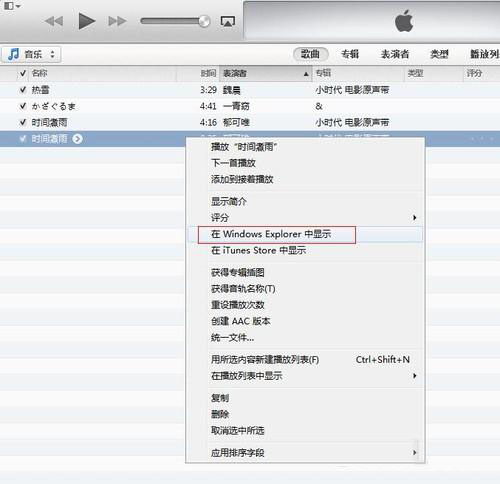The width and height of the screenshot is (500, 484).
Task: Sort by the 类型 column header
Action: [434, 73]
